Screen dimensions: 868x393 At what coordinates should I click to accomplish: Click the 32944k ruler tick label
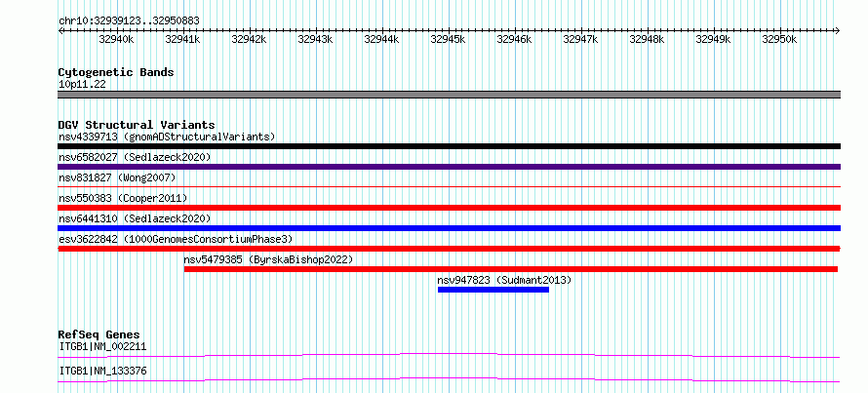coord(382,39)
